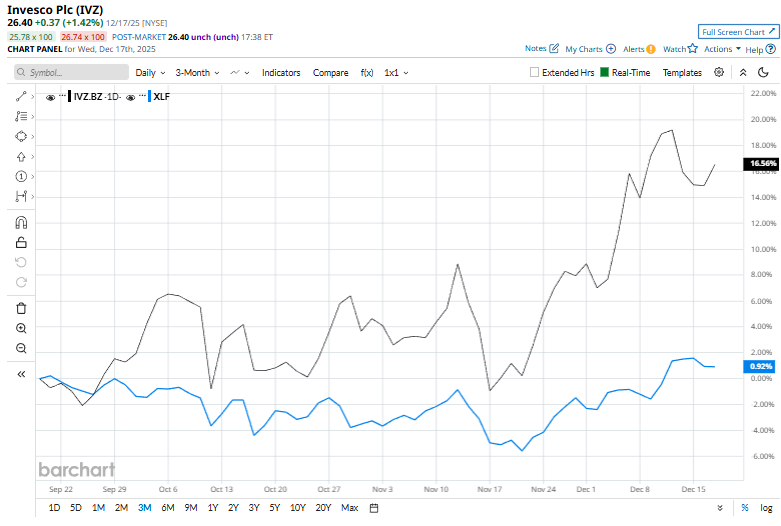Select the arrow marker tool
Image resolution: width=781 pixels, height=526 pixels.
pyautogui.click(x=21, y=157)
